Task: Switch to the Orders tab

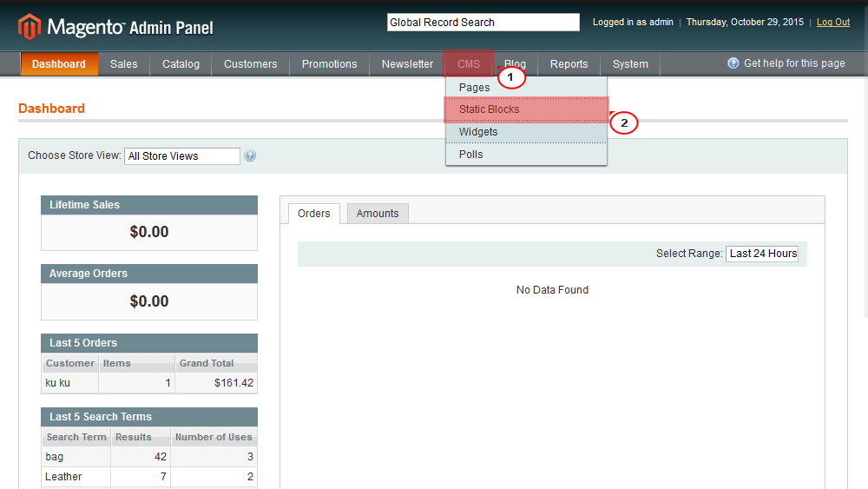Action: (314, 214)
